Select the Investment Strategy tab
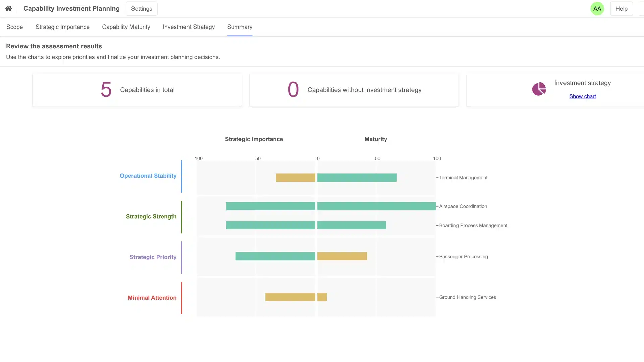The image size is (644, 362). tap(189, 27)
